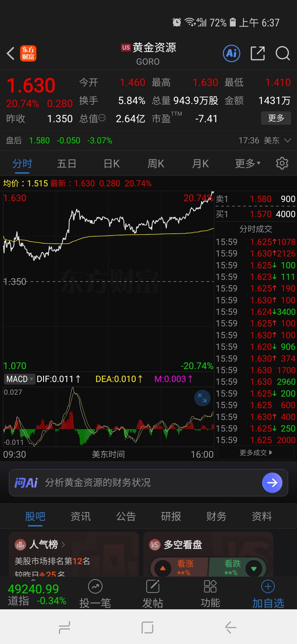Tap the Ask AI input field
Image resolution: width=297 pixels, height=644 pixels.
tap(148, 483)
